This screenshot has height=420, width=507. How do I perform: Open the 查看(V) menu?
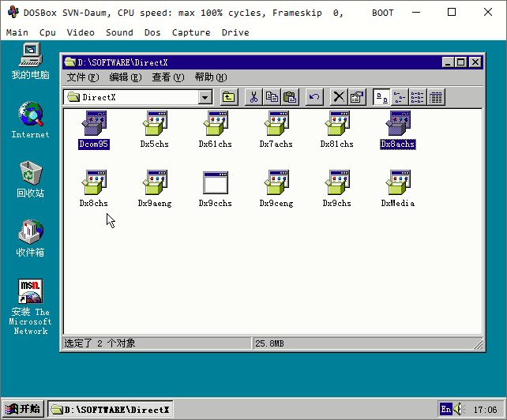pyautogui.click(x=168, y=77)
